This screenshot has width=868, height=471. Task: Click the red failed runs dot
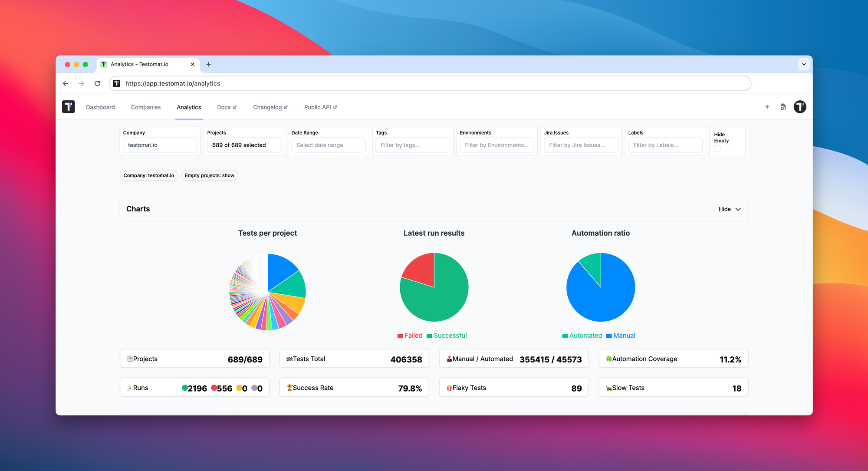tap(214, 388)
